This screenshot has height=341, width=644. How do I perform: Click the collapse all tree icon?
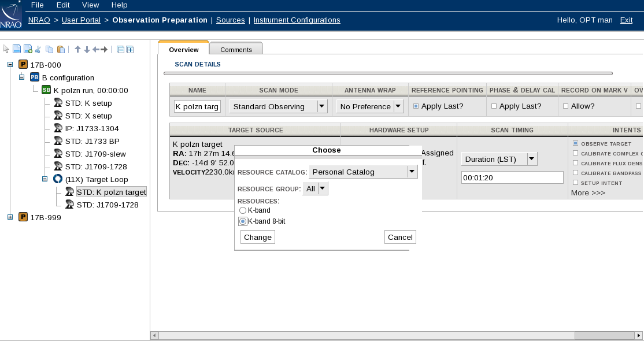[x=120, y=50]
